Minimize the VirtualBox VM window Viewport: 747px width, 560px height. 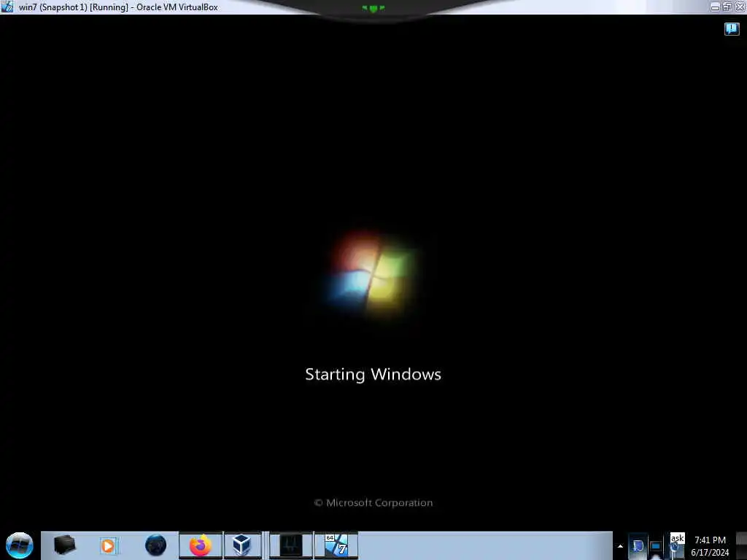point(715,7)
